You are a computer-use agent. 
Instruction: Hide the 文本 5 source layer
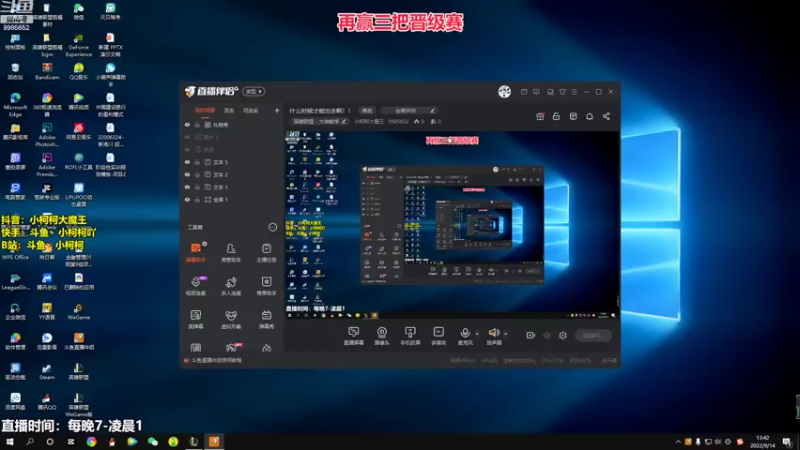click(x=187, y=162)
